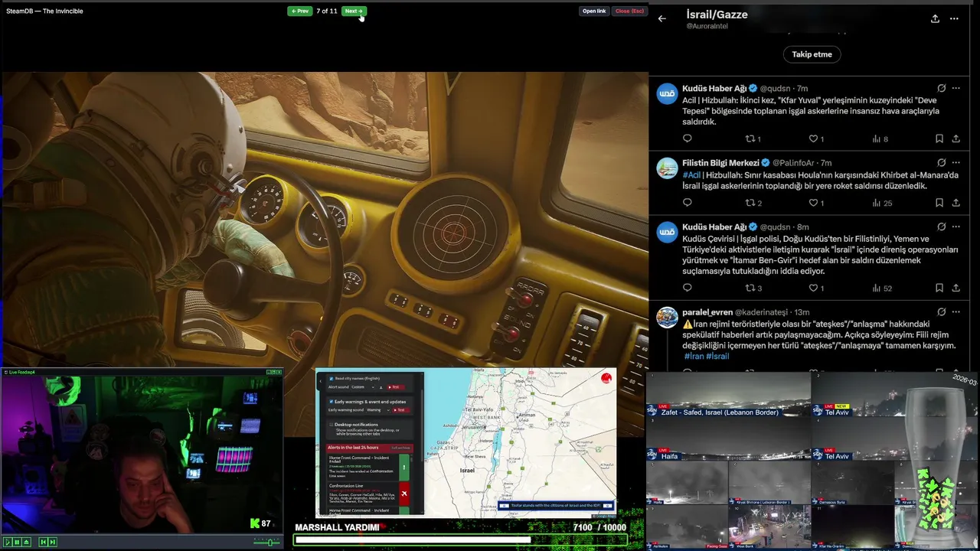This screenshot has width=980, height=551.
Task: Share the Filistin Bilgi Merkezi tweet
Action: [x=955, y=203]
